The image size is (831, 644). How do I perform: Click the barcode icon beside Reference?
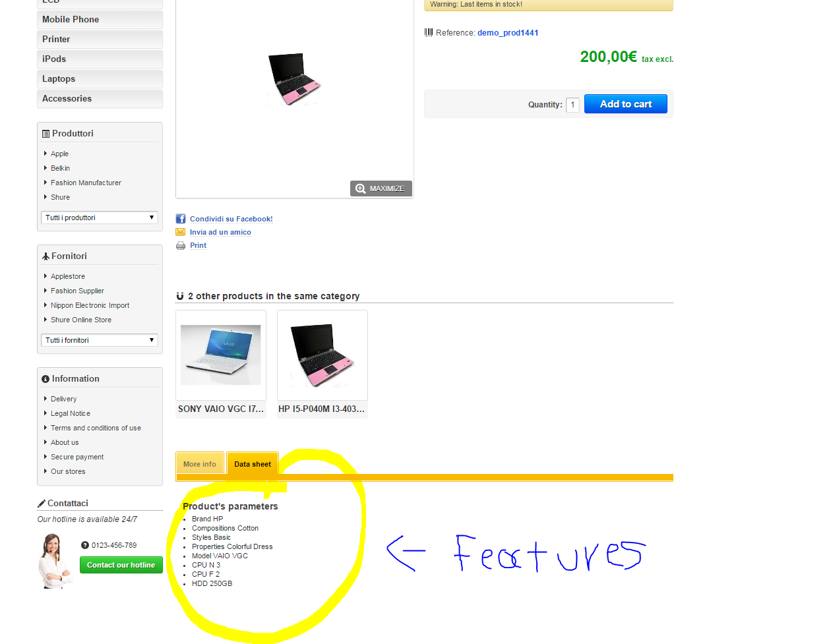tap(429, 32)
